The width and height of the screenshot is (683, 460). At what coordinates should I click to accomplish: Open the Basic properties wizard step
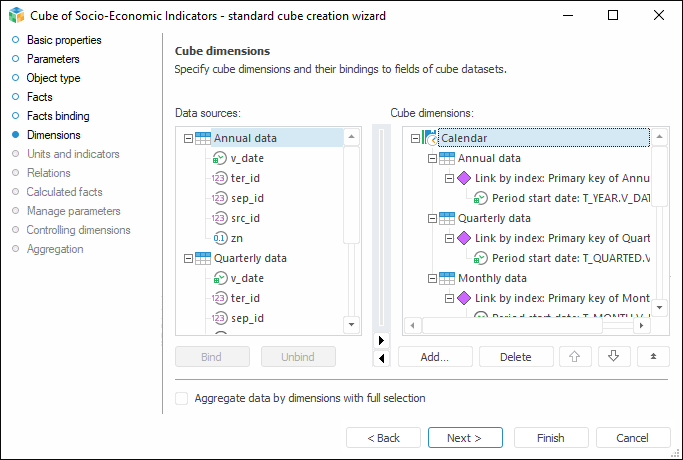[64, 40]
